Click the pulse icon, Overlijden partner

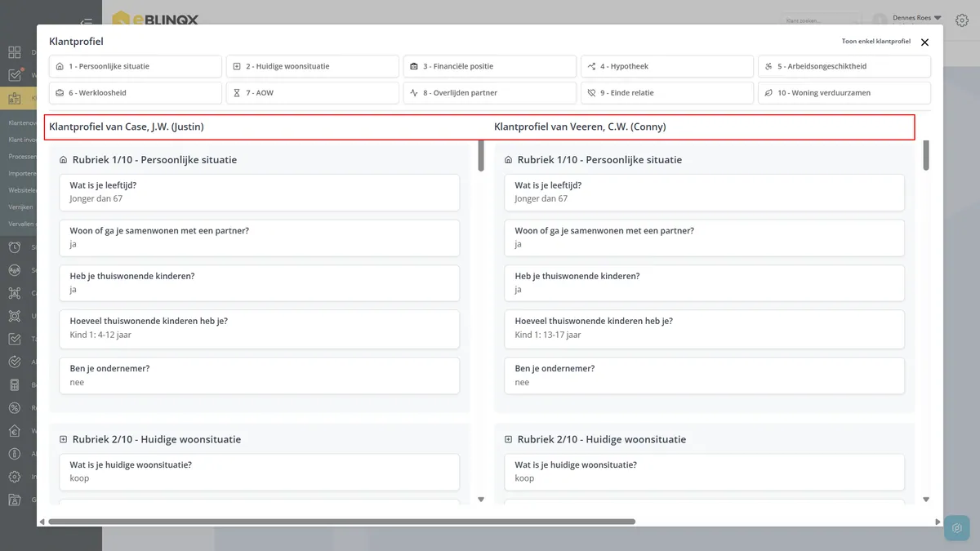pyautogui.click(x=414, y=93)
